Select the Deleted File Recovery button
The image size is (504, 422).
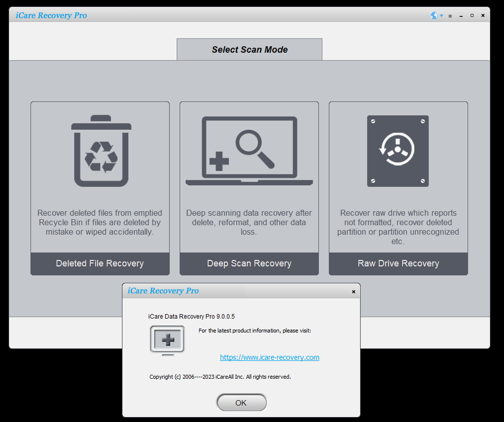click(x=100, y=264)
